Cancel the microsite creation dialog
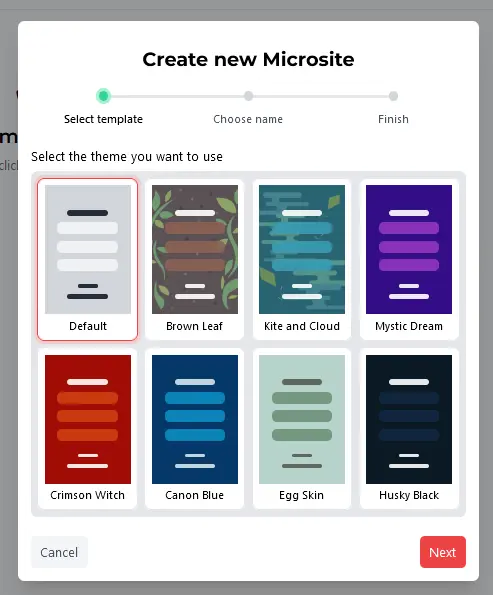The height and width of the screenshot is (595, 493). 59,552
